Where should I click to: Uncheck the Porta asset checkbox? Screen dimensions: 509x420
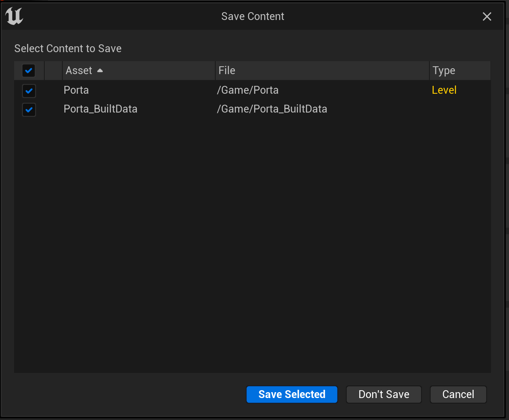[x=29, y=91]
